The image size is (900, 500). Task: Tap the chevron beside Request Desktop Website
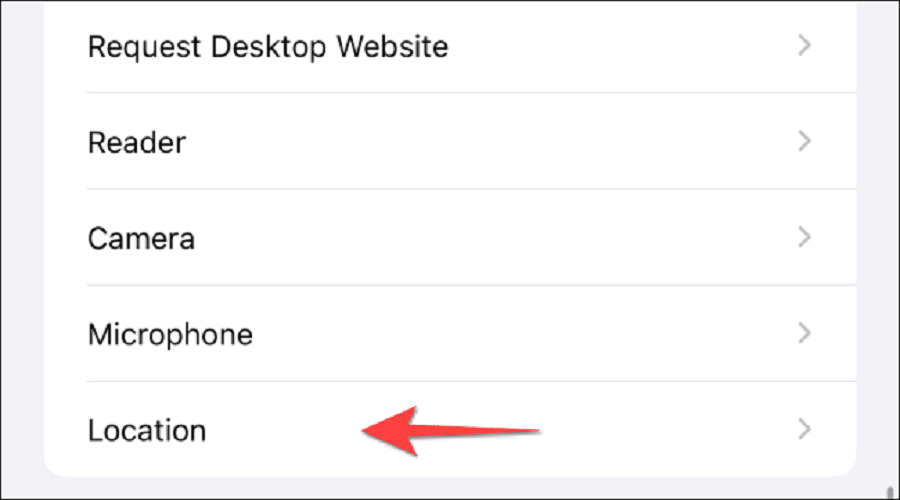coord(804,46)
